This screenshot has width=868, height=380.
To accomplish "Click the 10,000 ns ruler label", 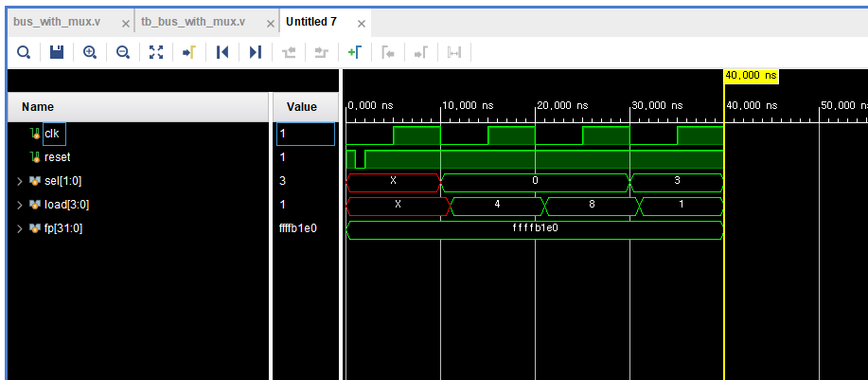I will [x=469, y=106].
